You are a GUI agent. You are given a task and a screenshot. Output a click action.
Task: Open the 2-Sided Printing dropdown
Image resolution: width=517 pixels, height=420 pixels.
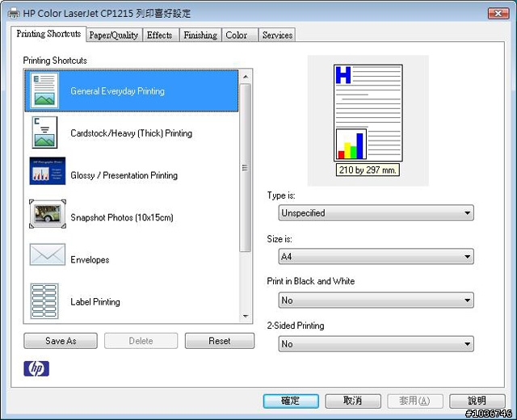click(x=376, y=344)
